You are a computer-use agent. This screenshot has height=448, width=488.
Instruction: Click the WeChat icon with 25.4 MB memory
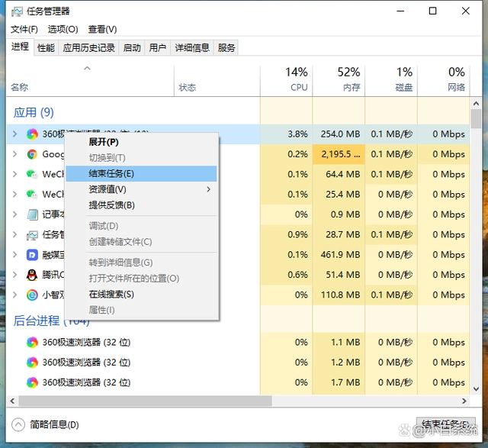32,195
